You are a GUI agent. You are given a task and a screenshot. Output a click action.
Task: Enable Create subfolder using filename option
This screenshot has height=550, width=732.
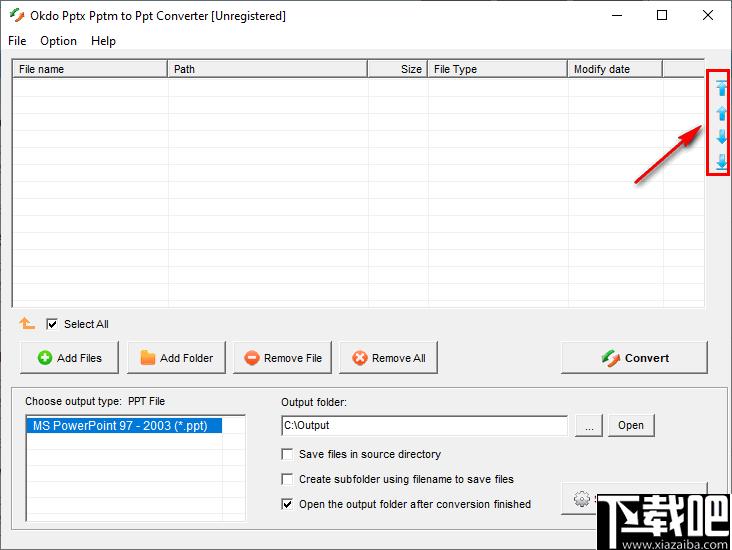point(287,479)
